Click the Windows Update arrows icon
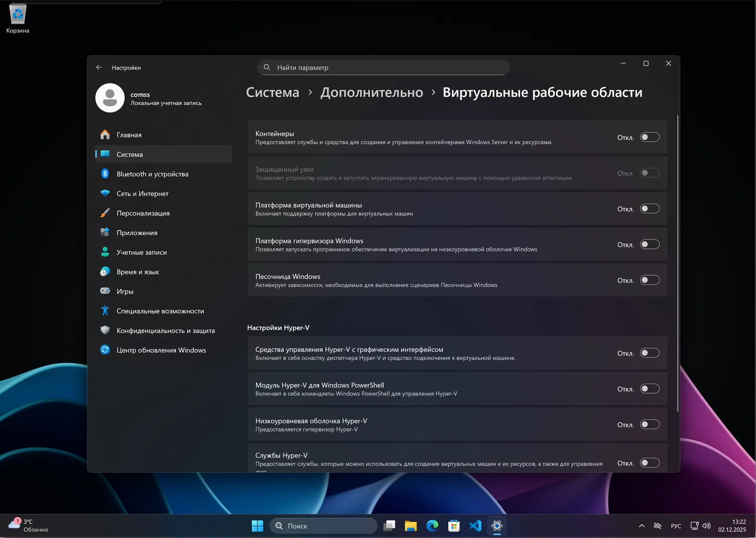This screenshot has width=756, height=538. [105, 350]
